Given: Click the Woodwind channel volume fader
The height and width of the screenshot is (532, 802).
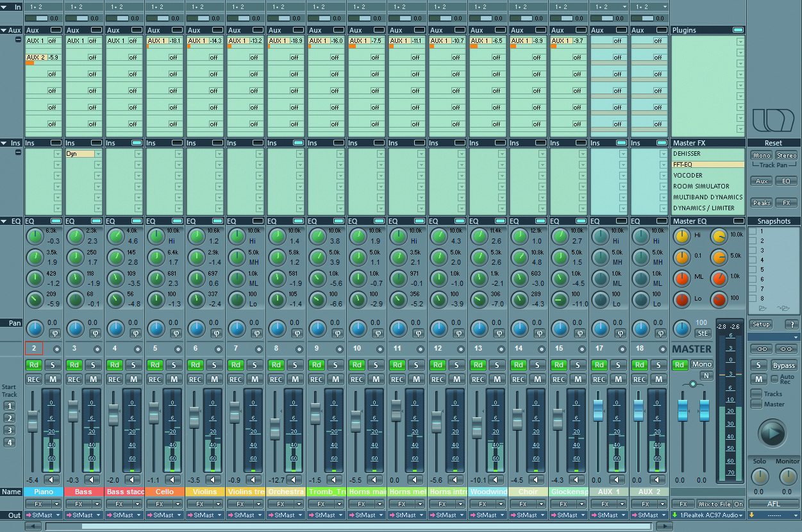Looking at the screenshot, I should pos(477,427).
